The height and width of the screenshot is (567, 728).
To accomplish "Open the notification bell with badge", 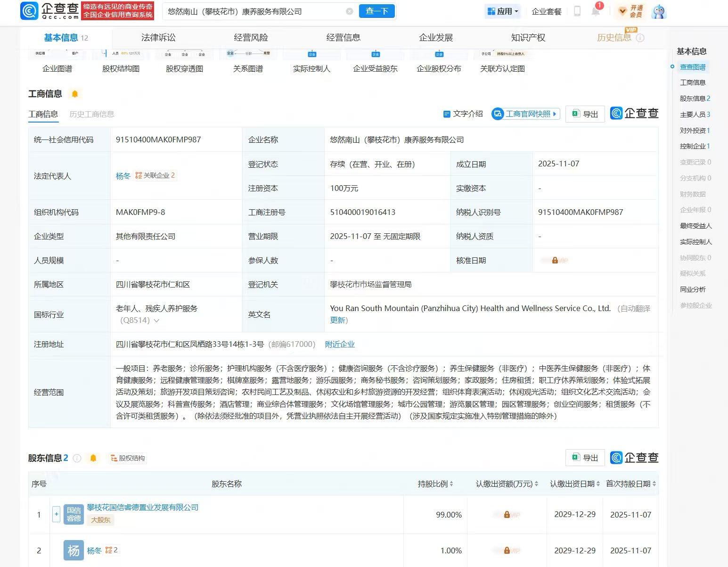I will pos(596,11).
